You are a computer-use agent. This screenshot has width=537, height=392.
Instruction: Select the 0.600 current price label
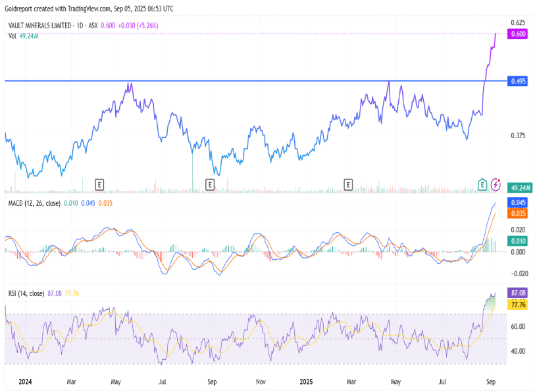pos(518,34)
